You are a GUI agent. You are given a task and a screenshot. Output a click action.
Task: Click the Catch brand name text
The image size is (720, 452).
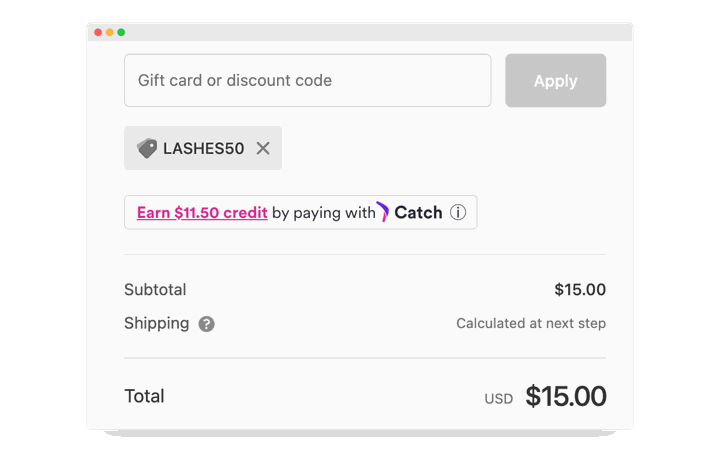pos(418,213)
